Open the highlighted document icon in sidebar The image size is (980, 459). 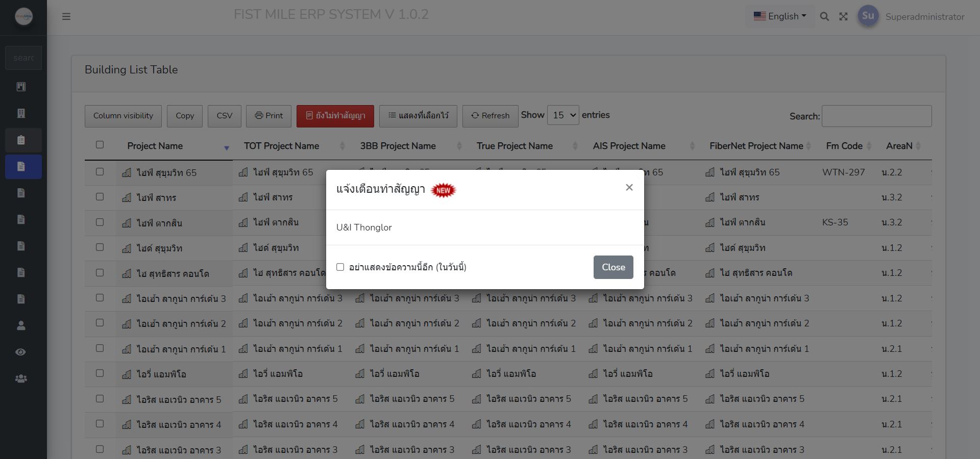coord(21,166)
